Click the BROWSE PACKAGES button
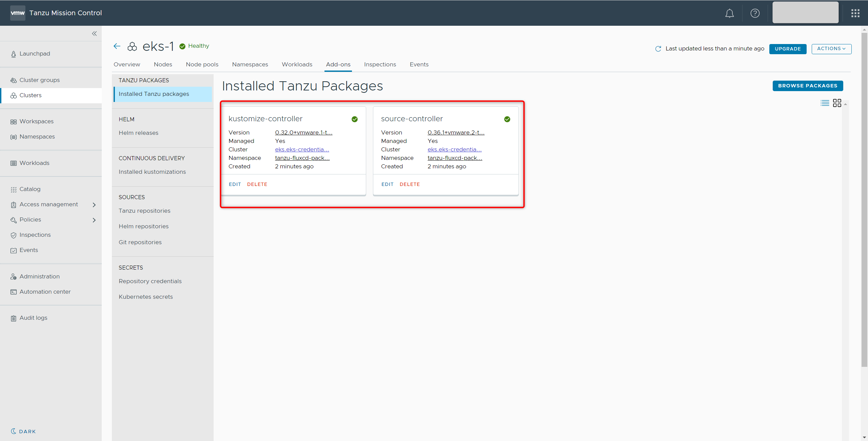The image size is (868, 441). point(807,86)
